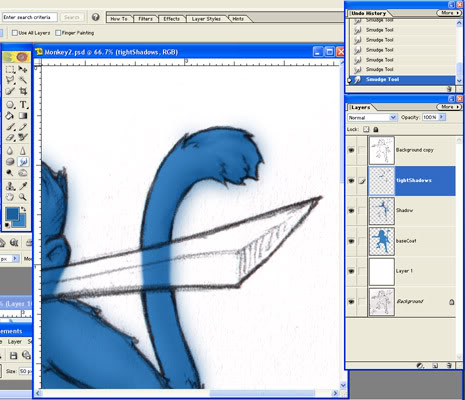
Task: Hide the baseCoat layer
Action: [x=351, y=241]
